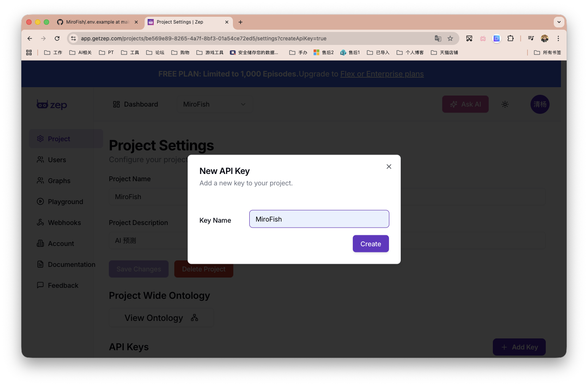Open the Flex or Enterprise plans link
Image resolution: width=588 pixels, height=386 pixels.
(x=382, y=74)
